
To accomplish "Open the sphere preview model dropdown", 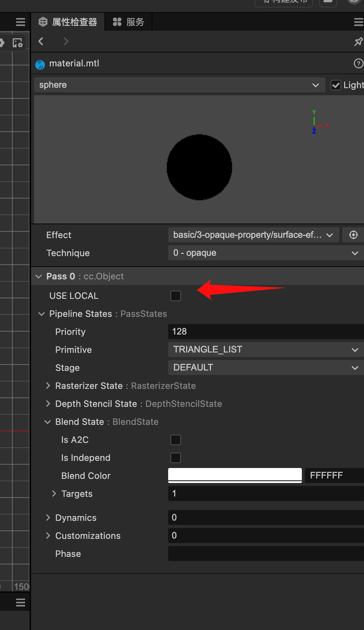I will pos(180,85).
